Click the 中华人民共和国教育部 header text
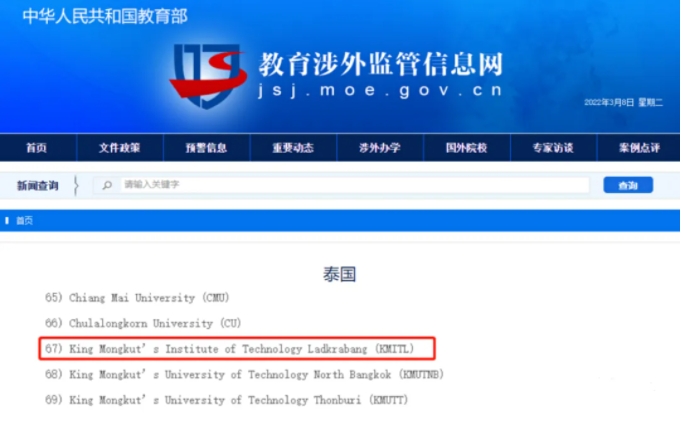Screen dimensions: 683x421 (105, 17)
